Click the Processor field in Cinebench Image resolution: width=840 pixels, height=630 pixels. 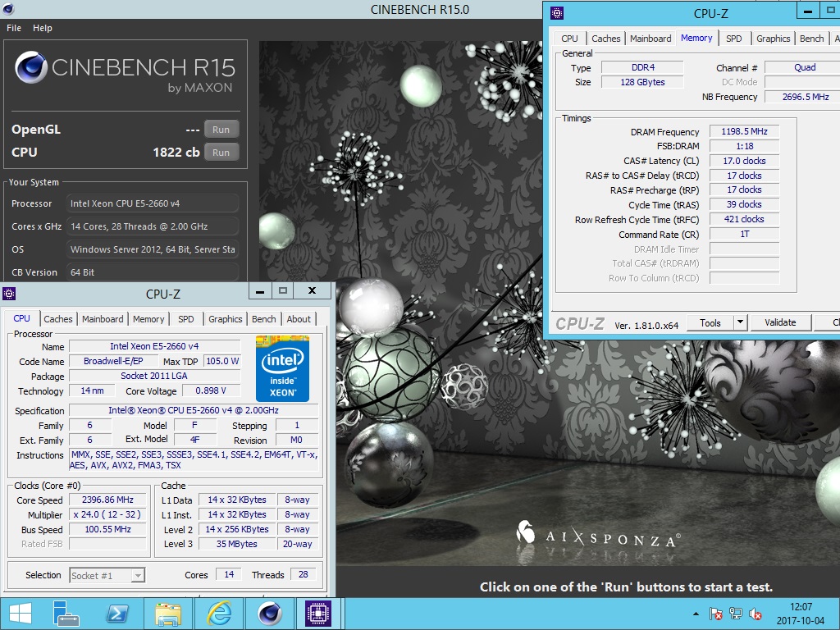[153, 203]
